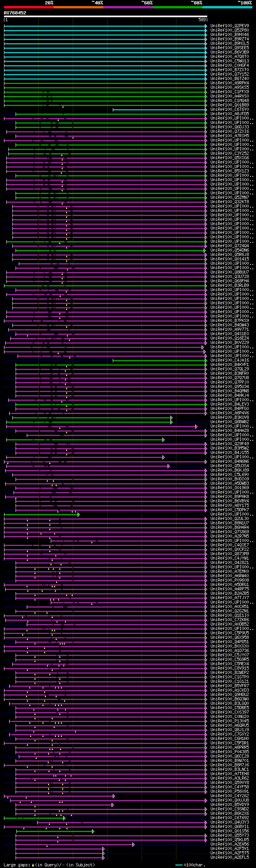Select the UniRef100_C6T692 label

coord(230,818)
